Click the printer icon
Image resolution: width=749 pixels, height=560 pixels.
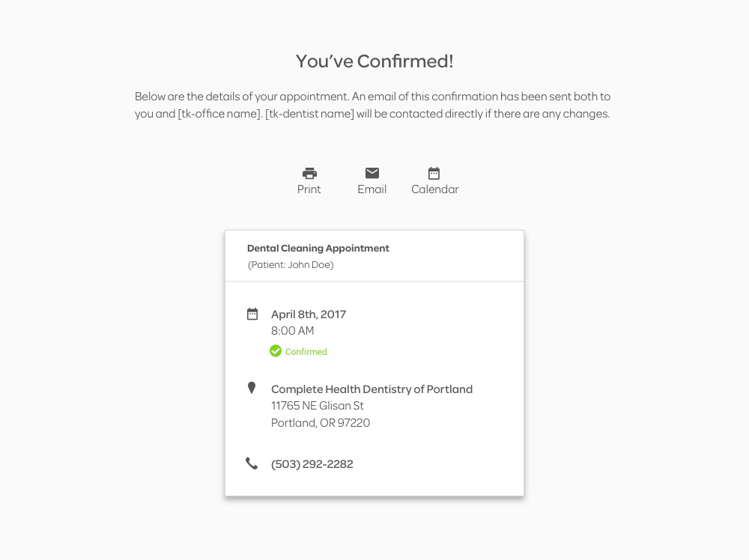click(x=309, y=173)
